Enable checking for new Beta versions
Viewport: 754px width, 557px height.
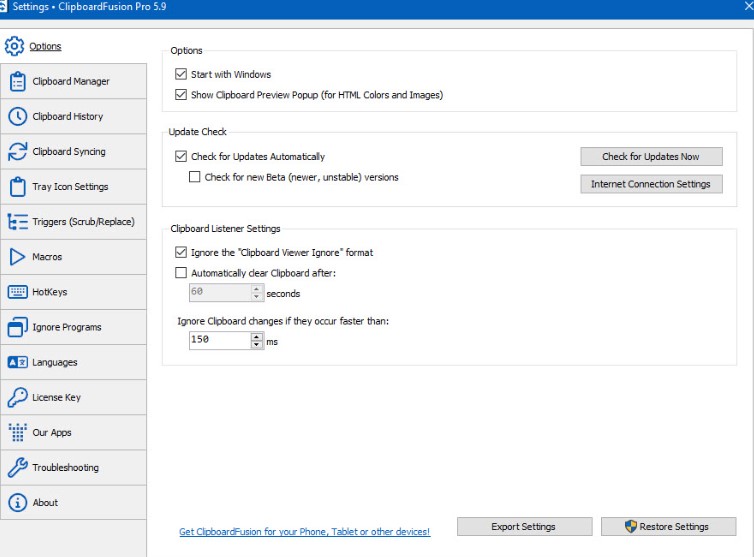tap(195, 177)
